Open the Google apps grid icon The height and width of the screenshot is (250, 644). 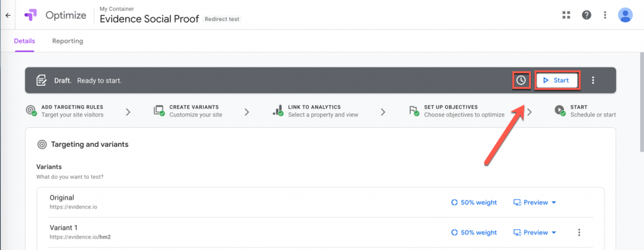click(567, 15)
